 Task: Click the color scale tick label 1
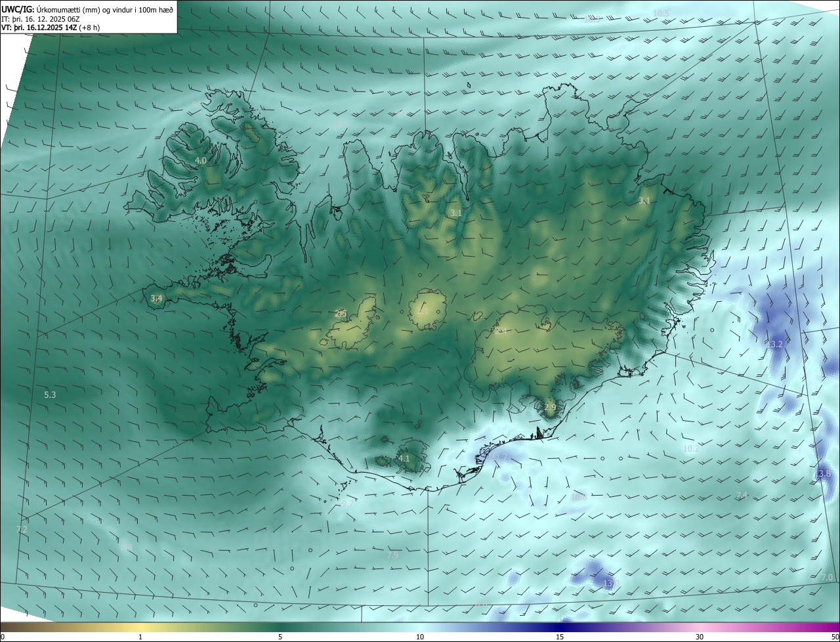(x=140, y=637)
